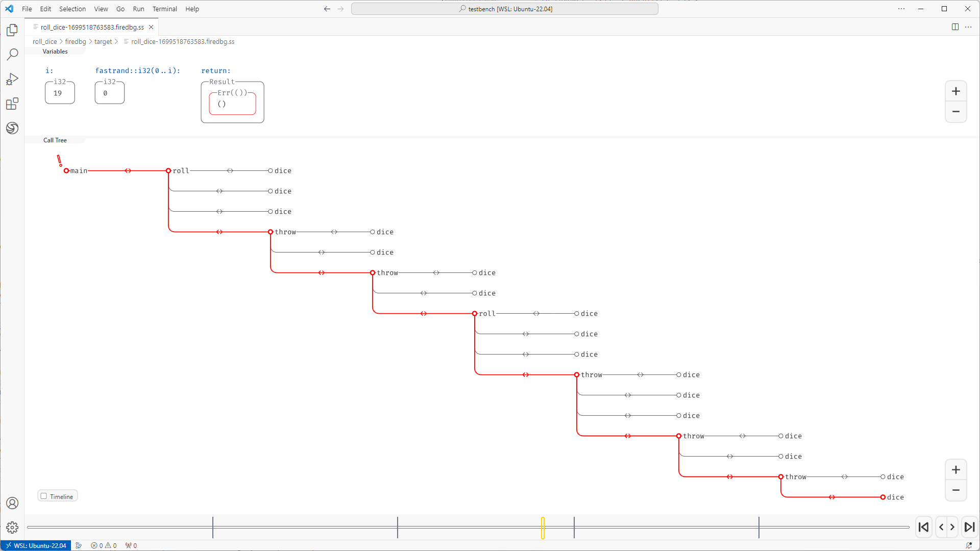
Task: Open the Manage settings gear
Action: 12,527
